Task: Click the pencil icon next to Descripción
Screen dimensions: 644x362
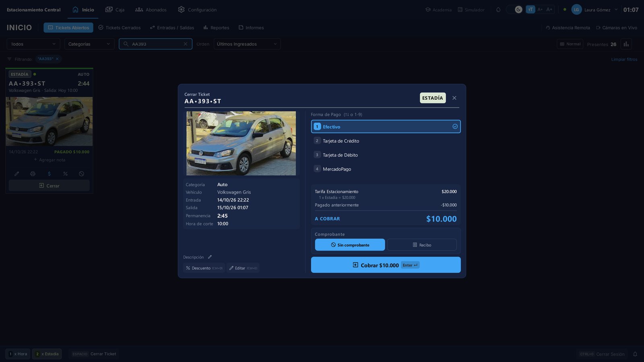Action: click(210, 257)
